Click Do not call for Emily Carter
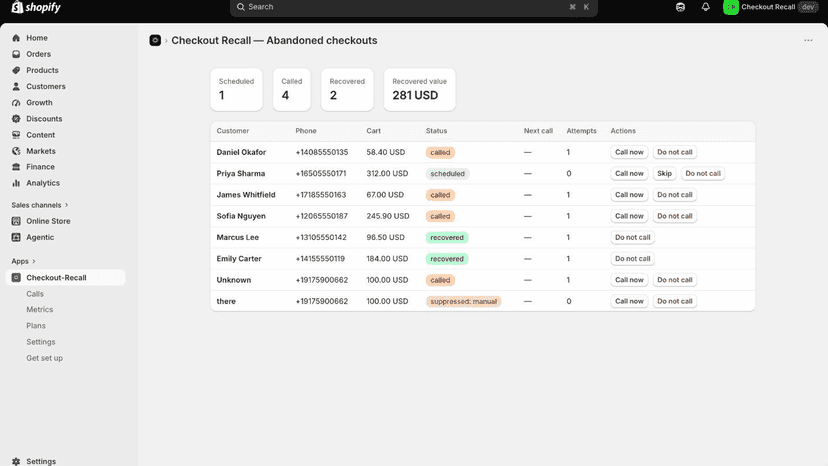This screenshot has width=828, height=466. coord(633,259)
